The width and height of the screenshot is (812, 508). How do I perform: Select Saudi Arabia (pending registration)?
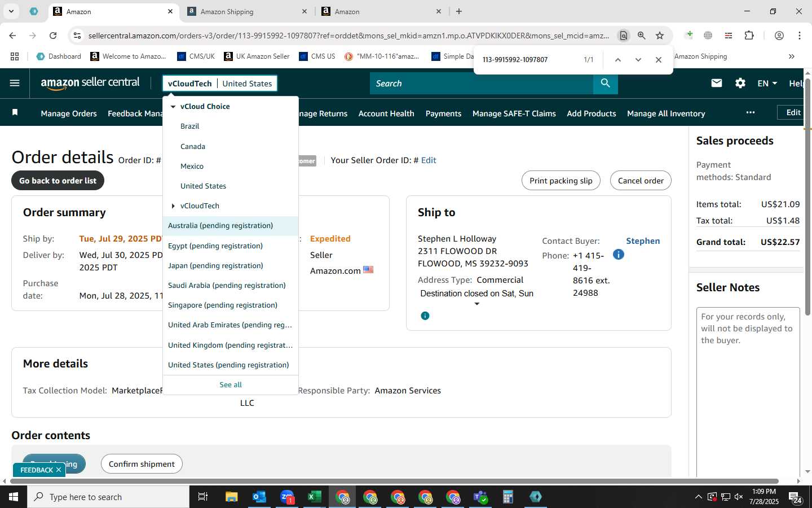227,285
